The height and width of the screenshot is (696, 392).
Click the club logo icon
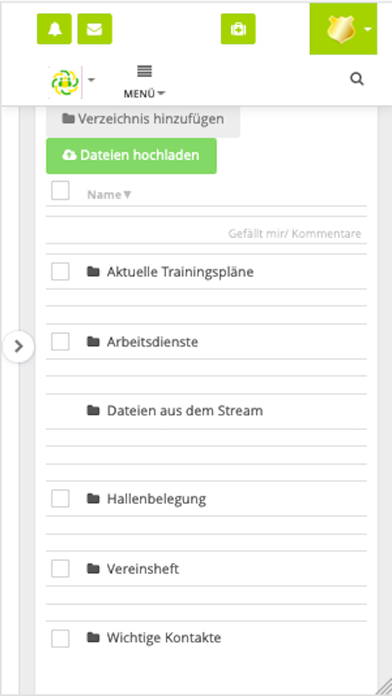point(65,82)
